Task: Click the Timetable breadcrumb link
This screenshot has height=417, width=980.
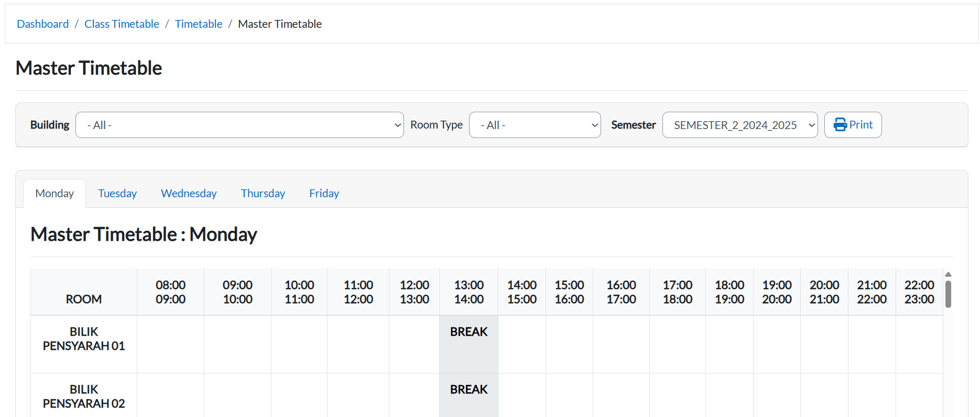Action: click(x=199, y=24)
